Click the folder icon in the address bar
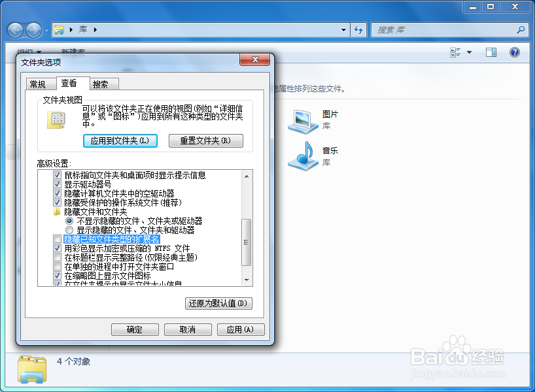535x392 pixels. (x=59, y=30)
